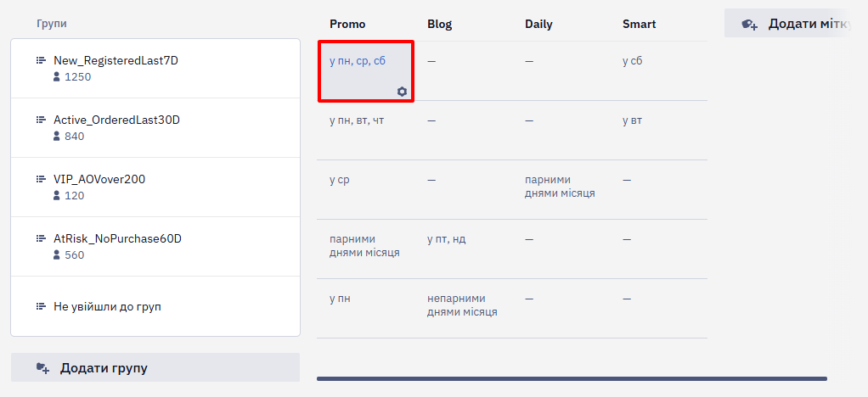
Task: Click member count 120 under VIP_AOVover200
Action: pyautogui.click(x=74, y=195)
